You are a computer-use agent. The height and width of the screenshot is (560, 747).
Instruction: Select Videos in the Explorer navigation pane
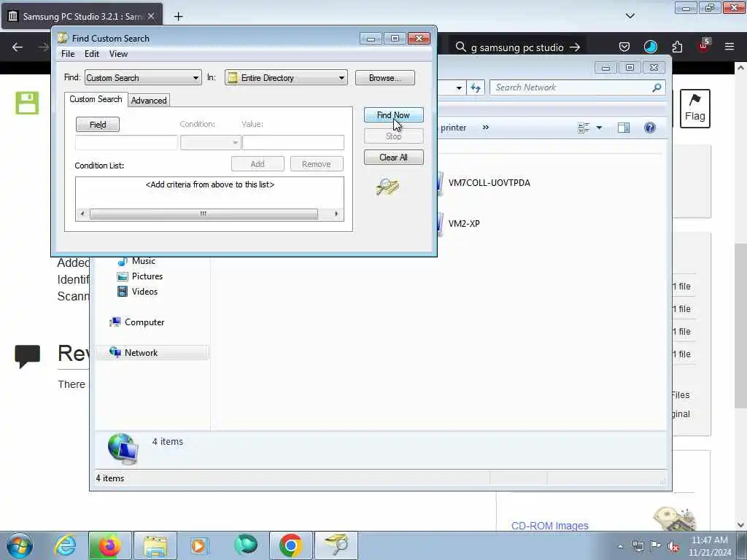pos(138,292)
